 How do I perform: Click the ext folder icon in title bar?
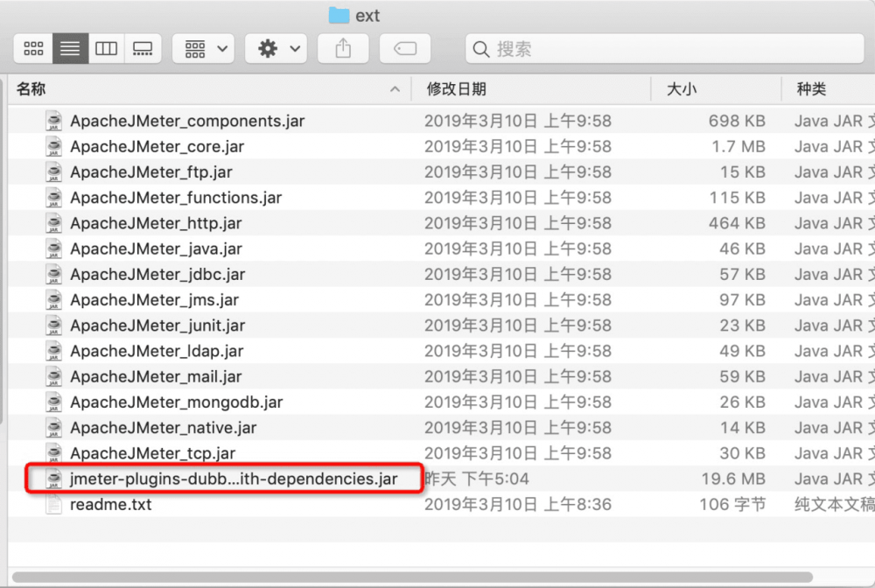click(x=339, y=15)
